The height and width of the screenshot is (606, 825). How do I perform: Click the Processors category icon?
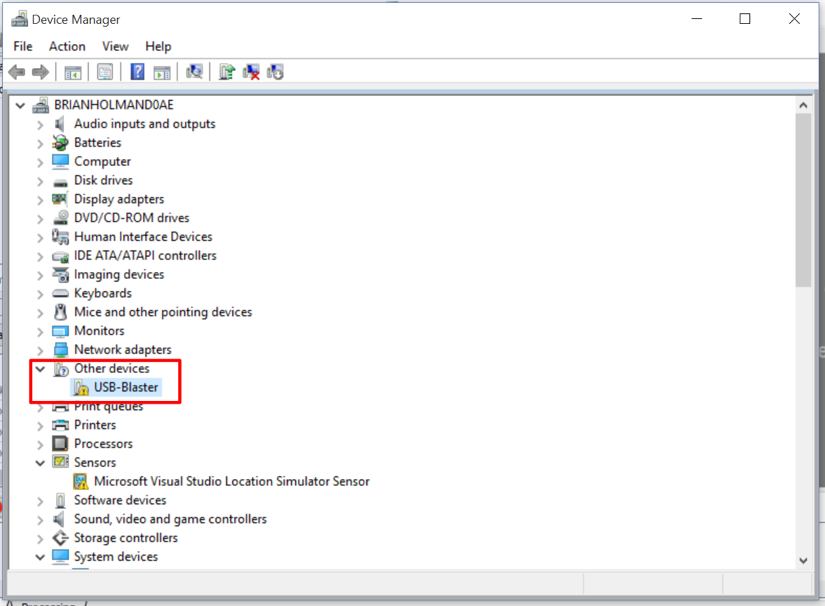pyautogui.click(x=60, y=443)
